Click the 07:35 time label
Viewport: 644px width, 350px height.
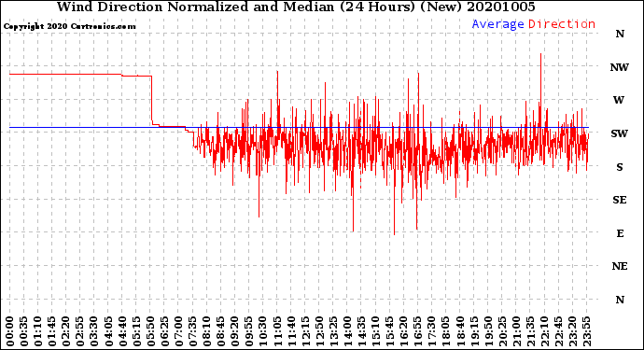click(192, 331)
